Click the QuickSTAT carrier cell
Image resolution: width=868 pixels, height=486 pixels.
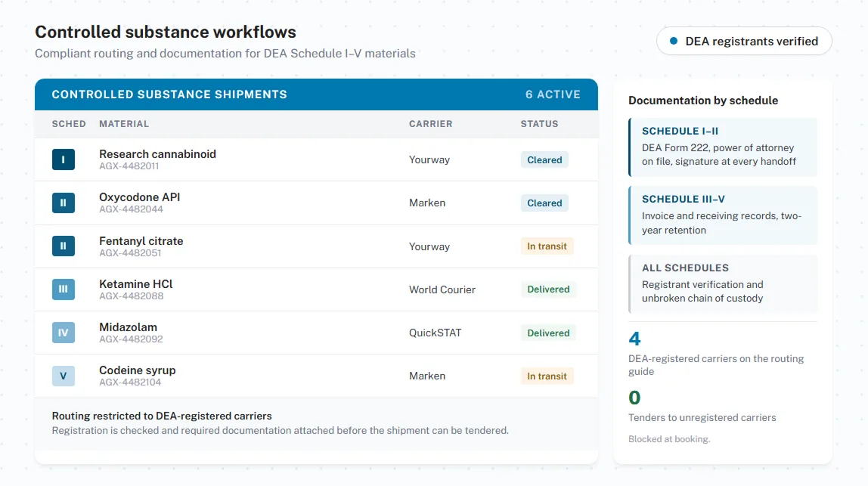[435, 333]
